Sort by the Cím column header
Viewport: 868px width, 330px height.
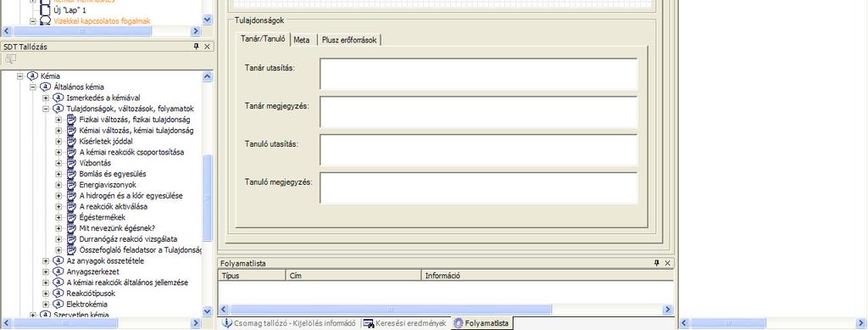[353, 275]
